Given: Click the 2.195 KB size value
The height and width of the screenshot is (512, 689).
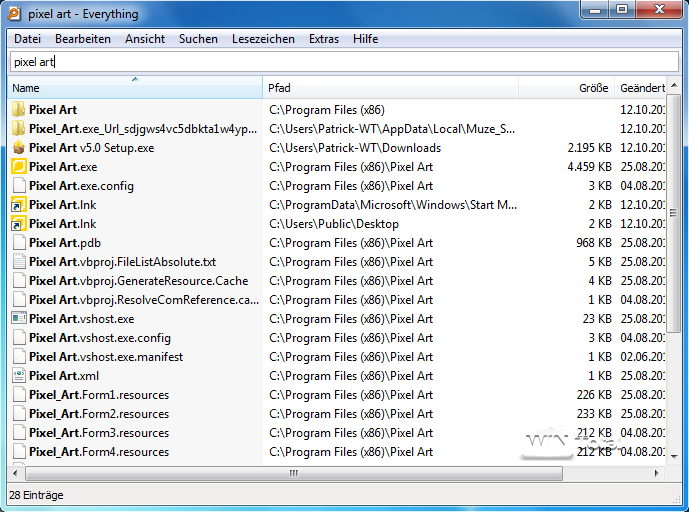Looking at the screenshot, I should [589, 148].
